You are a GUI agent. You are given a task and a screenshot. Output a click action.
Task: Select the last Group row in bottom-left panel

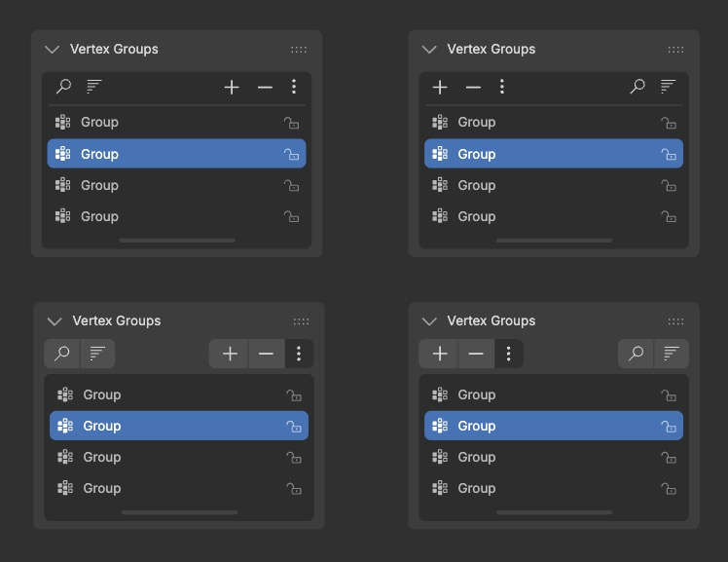(x=179, y=488)
